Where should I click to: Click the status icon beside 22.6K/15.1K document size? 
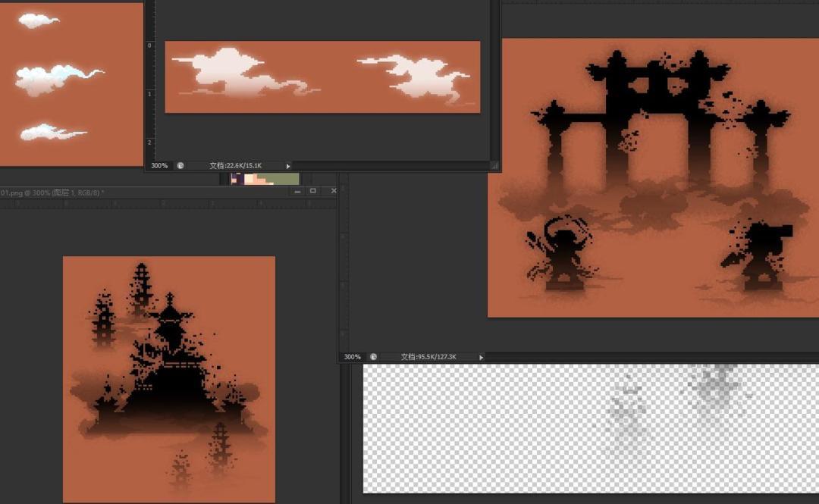[x=180, y=165]
